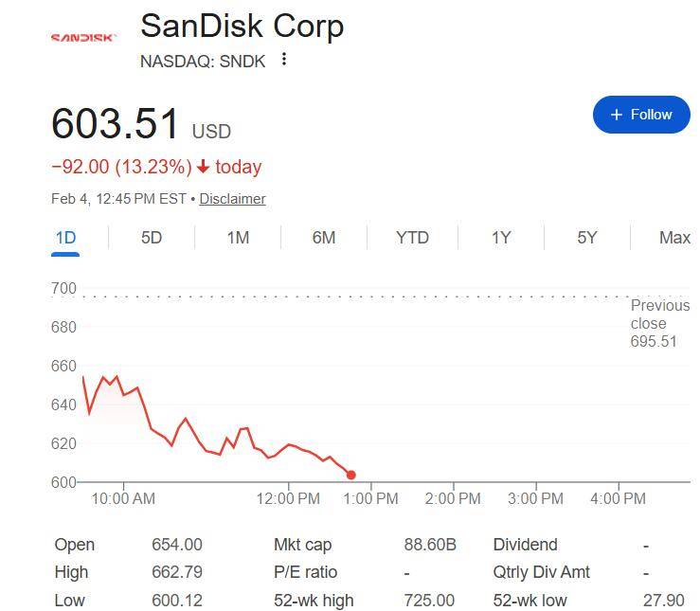Show the 1M price chart
This screenshot has height=611, width=700.
pyautogui.click(x=238, y=238)
